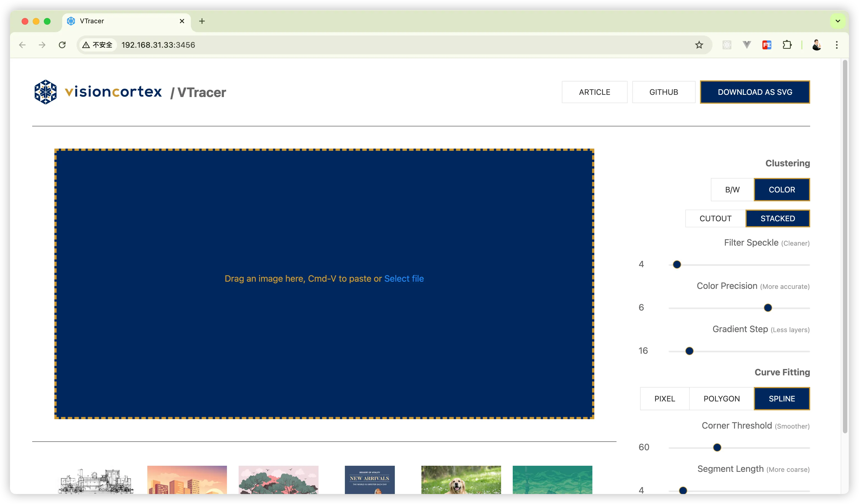The height and width of the screenshot is (504, 859).
Task: Load the orange city skyline sample image
Action: click(187, 480)
